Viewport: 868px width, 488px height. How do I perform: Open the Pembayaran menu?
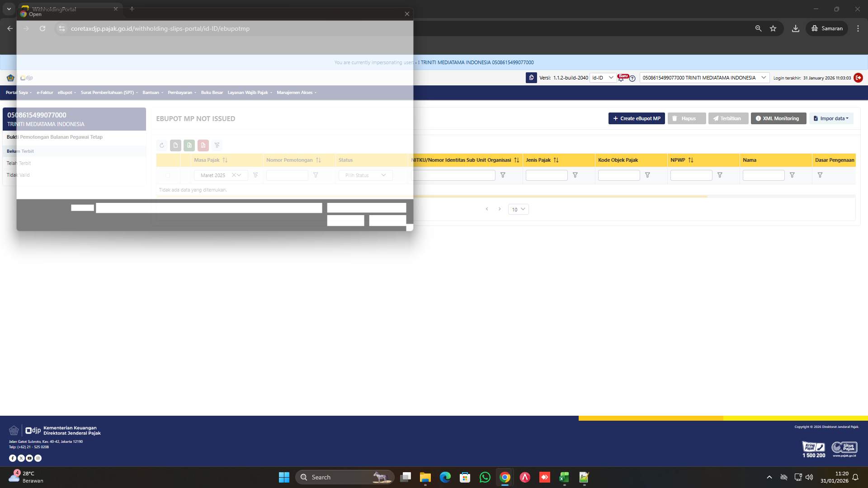tap(181, 92)
